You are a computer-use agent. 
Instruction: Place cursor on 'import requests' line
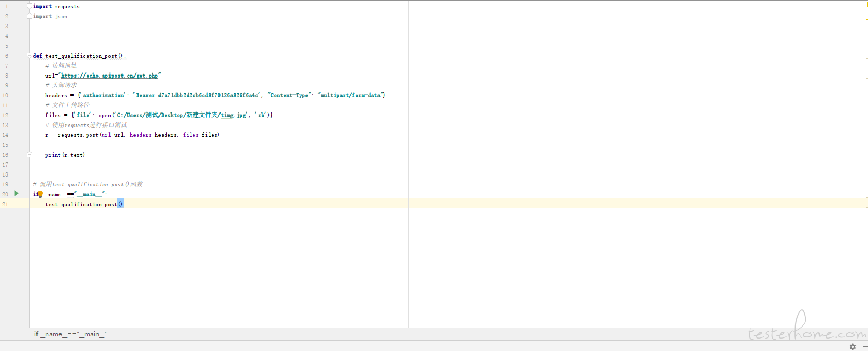click(x=56, y=6)
